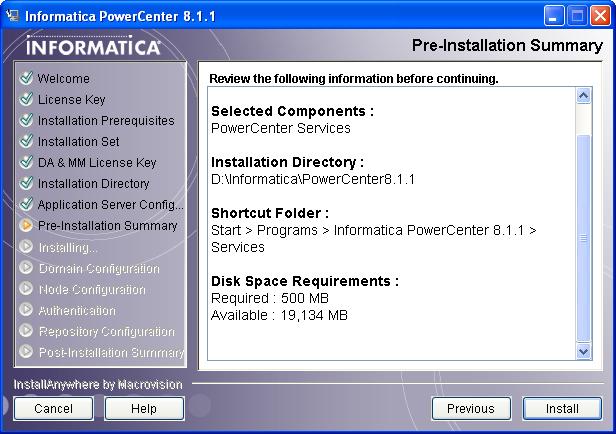Select the Pre-Installation Summary step in sidebar

(x=108, y=226)
